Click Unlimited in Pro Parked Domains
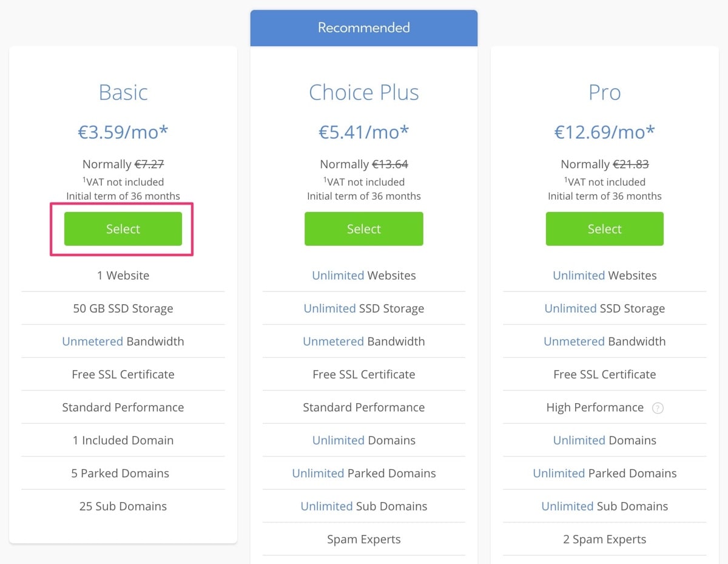728x564 pixels. [x=559, y=474]
